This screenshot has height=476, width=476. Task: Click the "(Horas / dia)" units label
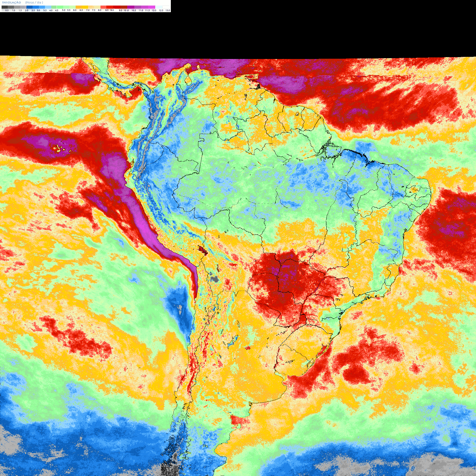click(34, 2)
